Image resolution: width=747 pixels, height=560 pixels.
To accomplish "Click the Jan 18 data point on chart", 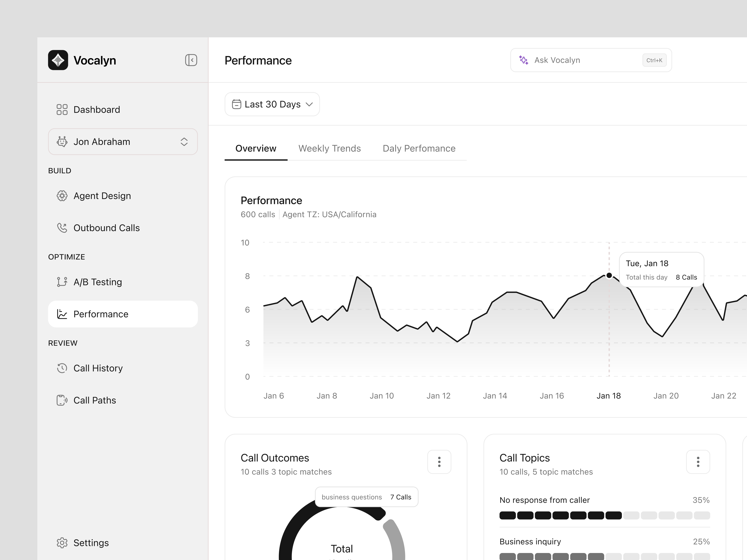I will click(x=609, y=275).
